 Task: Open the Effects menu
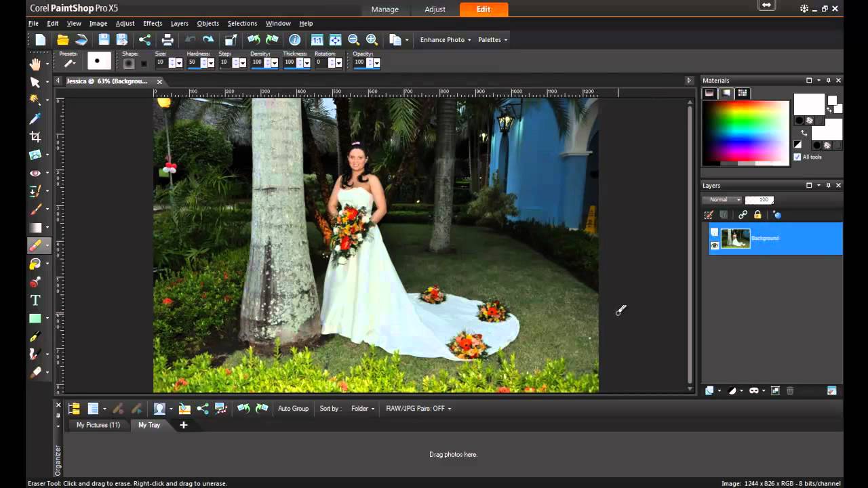153,23
